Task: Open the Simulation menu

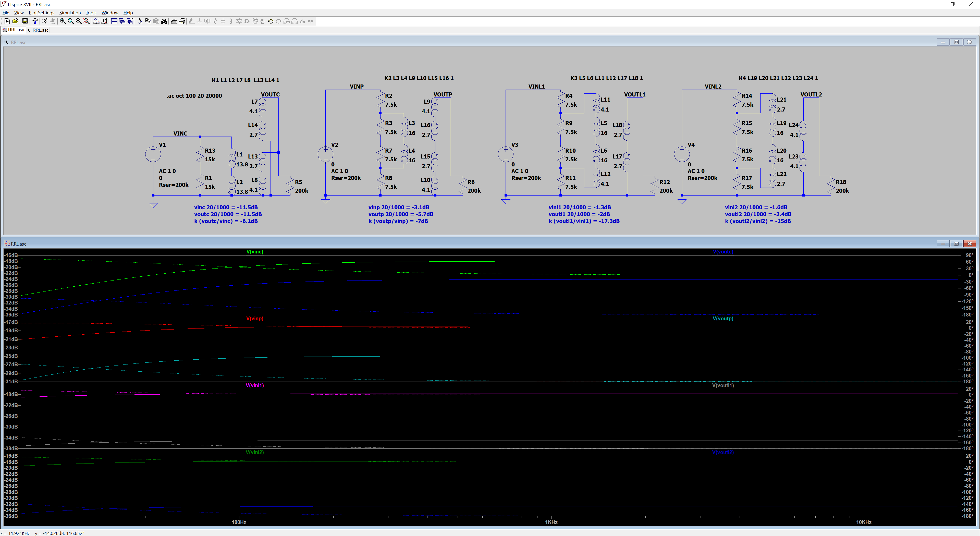Action: (70, 13)
